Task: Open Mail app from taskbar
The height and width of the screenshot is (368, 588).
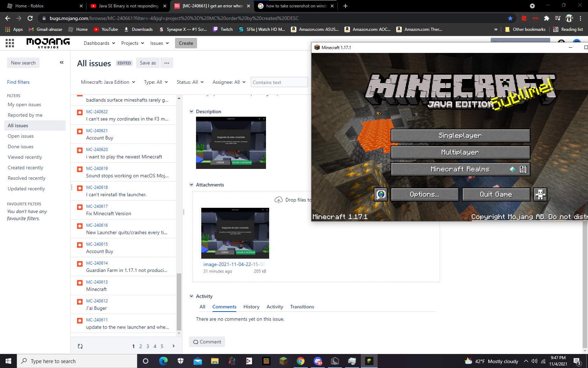Action: point(198,361)
